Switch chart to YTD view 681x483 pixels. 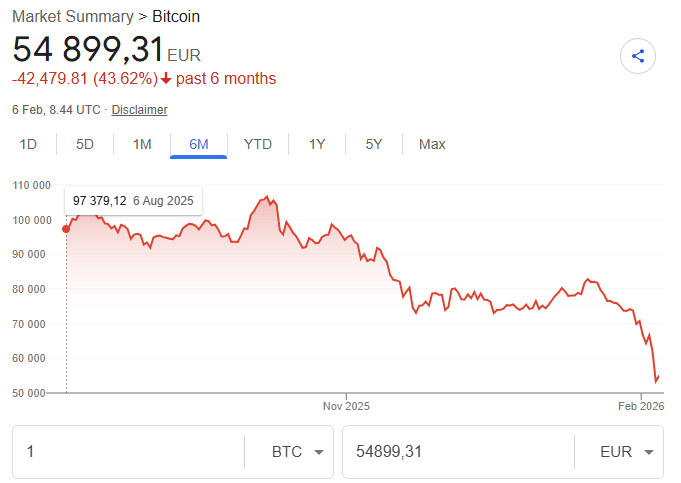click(258, 144)
